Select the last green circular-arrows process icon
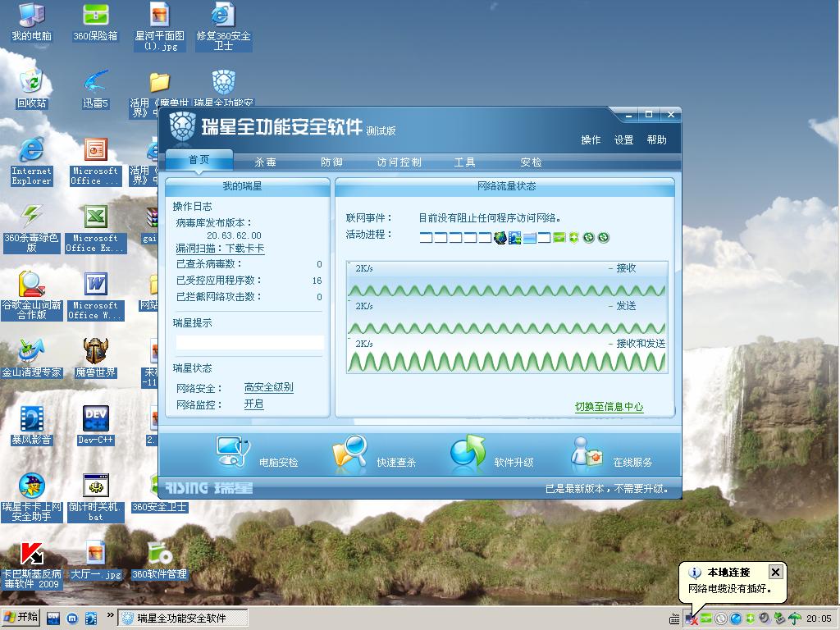840x630 pixels. (604, 237)
